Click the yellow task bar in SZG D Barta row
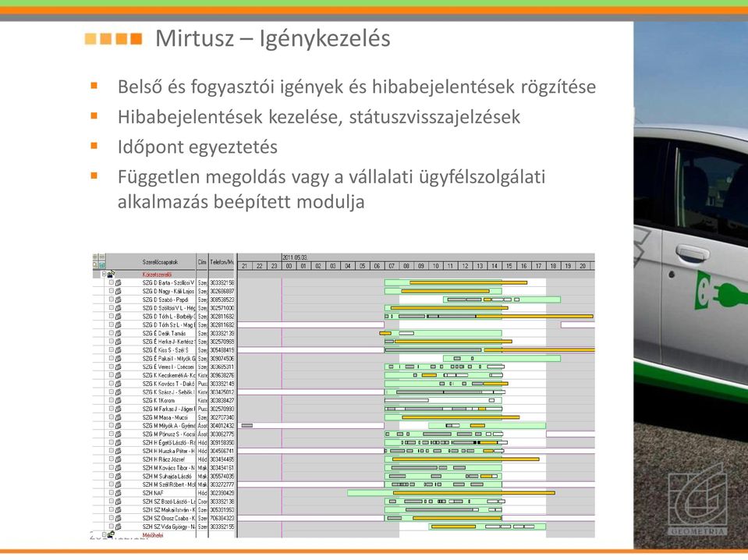 pos(469,283)
